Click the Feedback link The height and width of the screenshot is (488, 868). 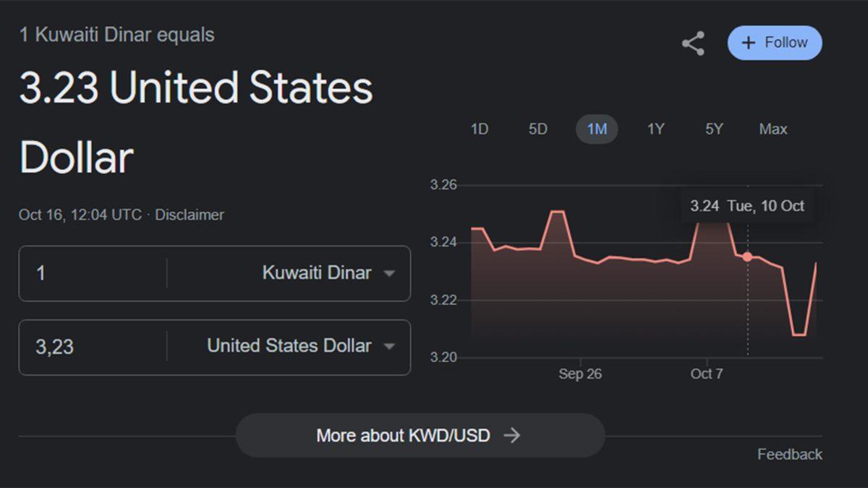(x=789, y=454)
